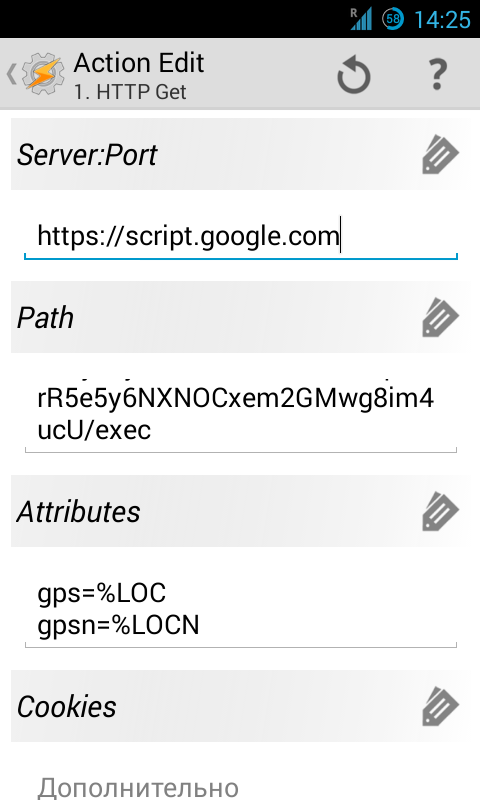Open help via question mark icon
The height and width of the screenshot is (800, 480).
pyautogui.click(x=437, y=74)
